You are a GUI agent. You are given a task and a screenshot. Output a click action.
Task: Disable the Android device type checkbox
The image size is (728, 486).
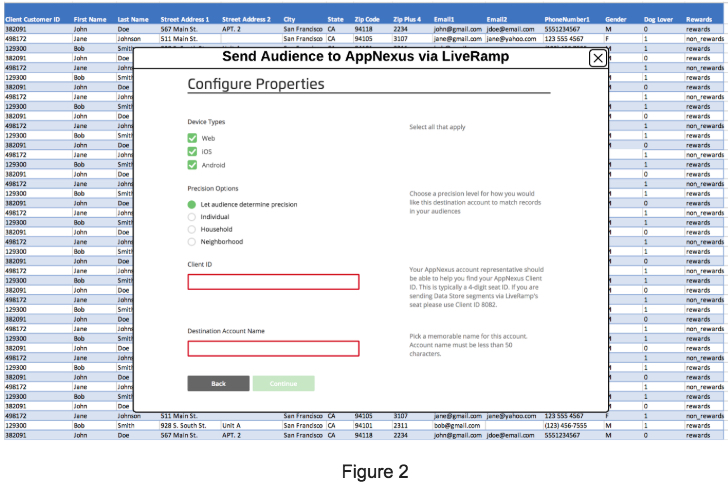pyautogui.click(x=192, y=165)
